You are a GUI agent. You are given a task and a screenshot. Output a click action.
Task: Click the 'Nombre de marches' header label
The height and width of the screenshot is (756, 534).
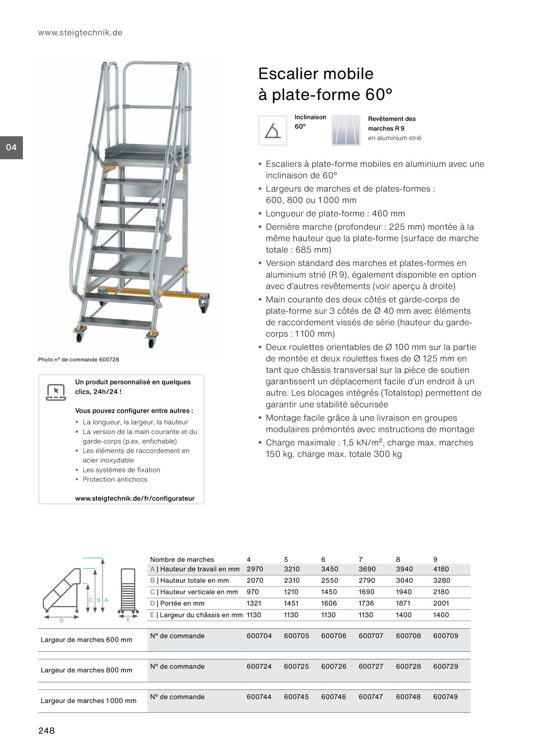click(x=182, y=559)
